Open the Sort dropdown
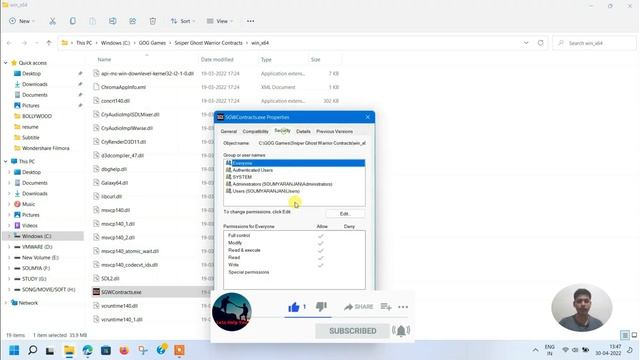The image size is (640, 360). pos(183,21)
